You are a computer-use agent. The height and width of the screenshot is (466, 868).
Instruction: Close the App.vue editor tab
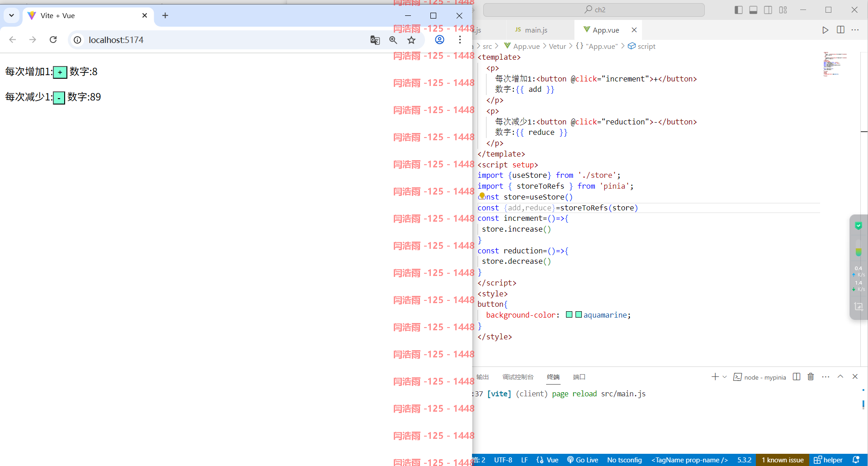634,30
